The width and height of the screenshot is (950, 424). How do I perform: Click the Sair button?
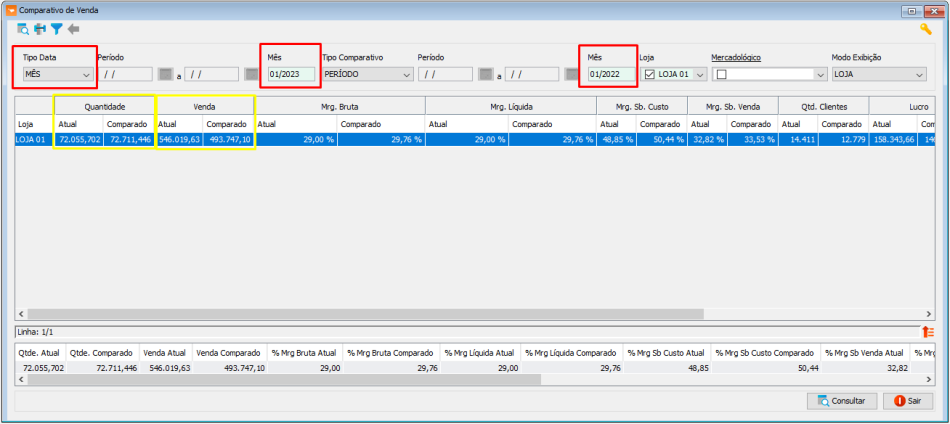[x=908, y=400]
